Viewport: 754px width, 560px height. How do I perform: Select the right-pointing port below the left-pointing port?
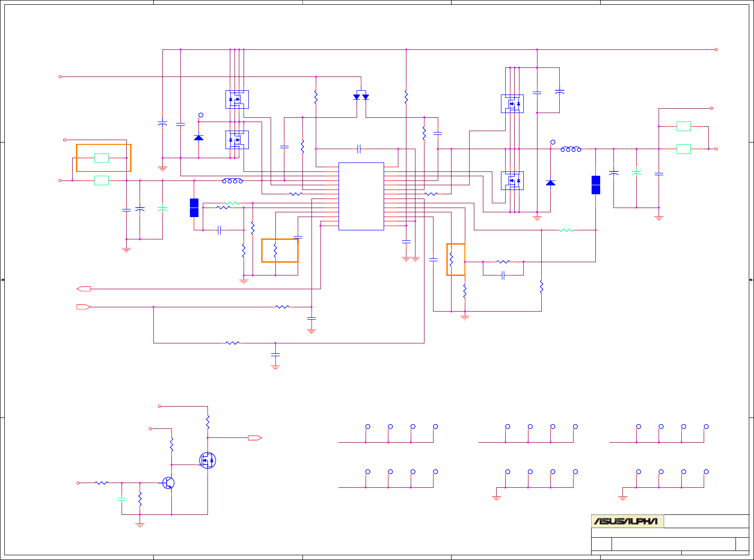pyautogui.click(x=84, y=307)
